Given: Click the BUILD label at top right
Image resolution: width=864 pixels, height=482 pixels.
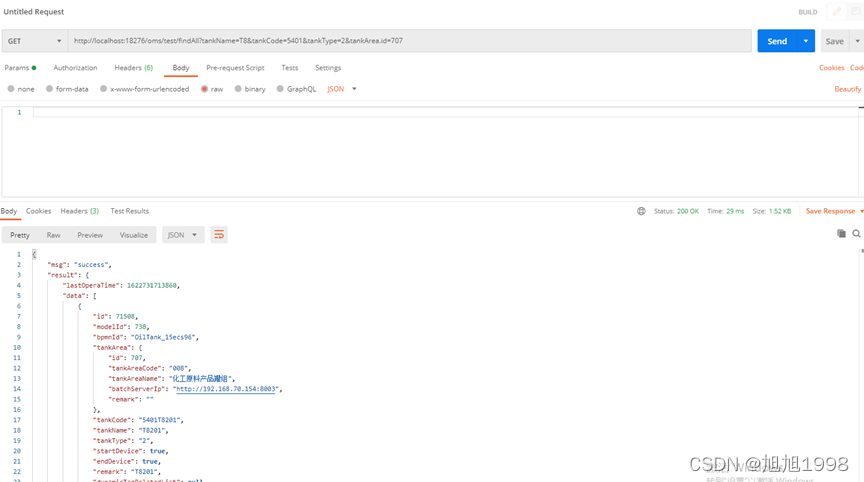Looking at the screenshot, I should click(808, 12).
